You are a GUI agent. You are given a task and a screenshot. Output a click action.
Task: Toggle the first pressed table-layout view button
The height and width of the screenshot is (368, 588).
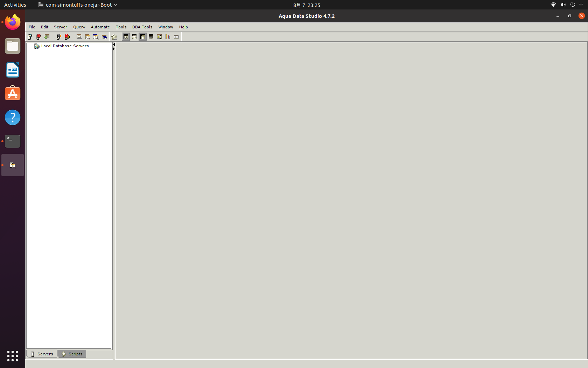[126, 37]
